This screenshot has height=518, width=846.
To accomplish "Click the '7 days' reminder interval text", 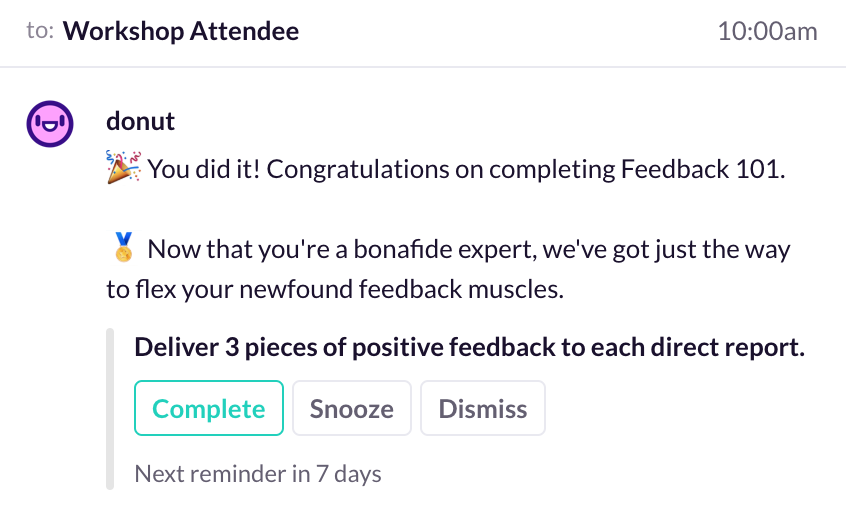I will click(349, 474).
